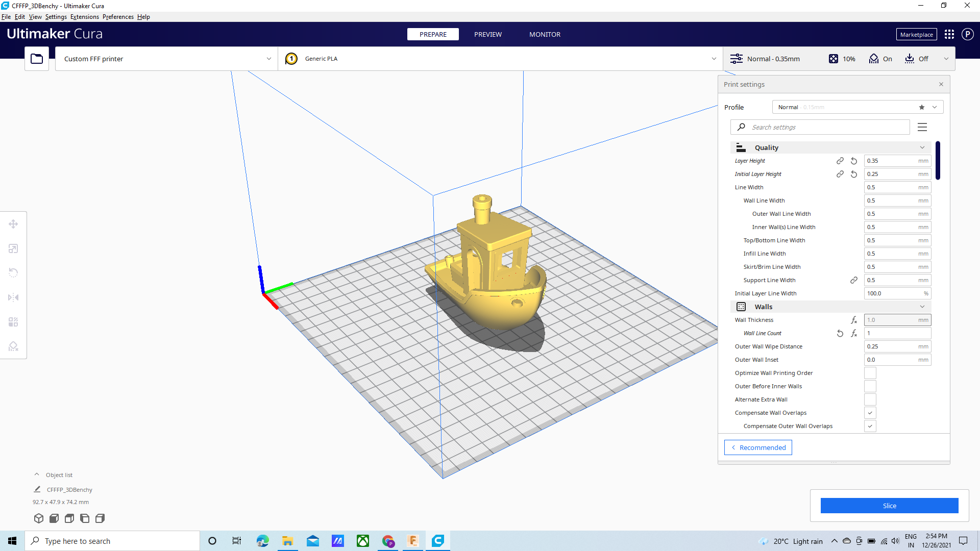Open the Marketplace
This screenshot has width=980, height=551.
tap(916, 34)
